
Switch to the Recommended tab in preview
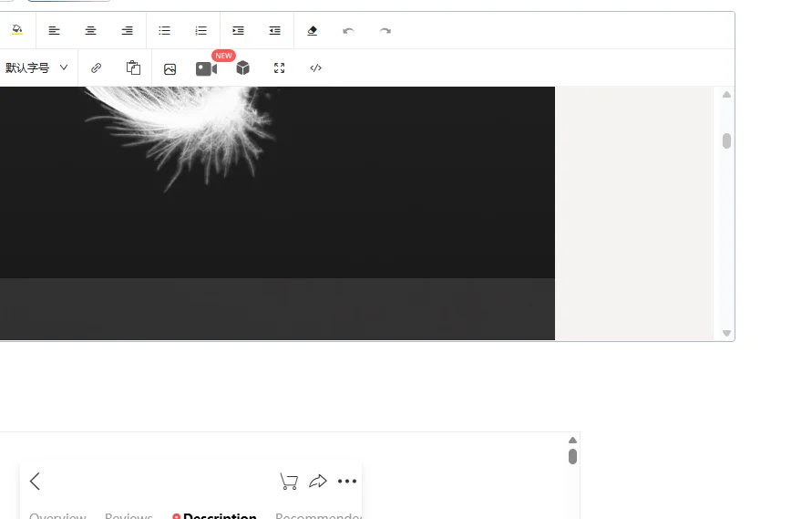pos(318,514)
